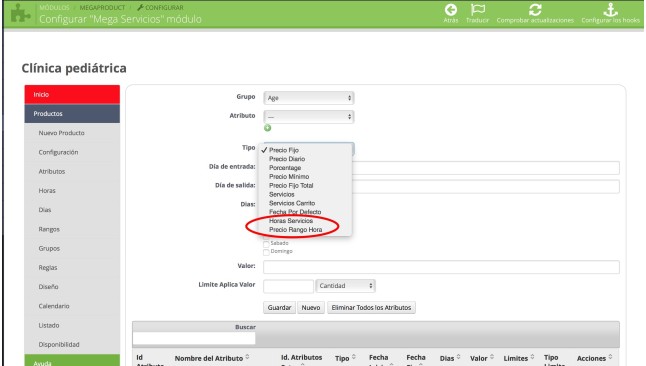Open the Atributo dropdown
Screen dimensions: 646x366
pyautogui.click(x=309, y=117)
